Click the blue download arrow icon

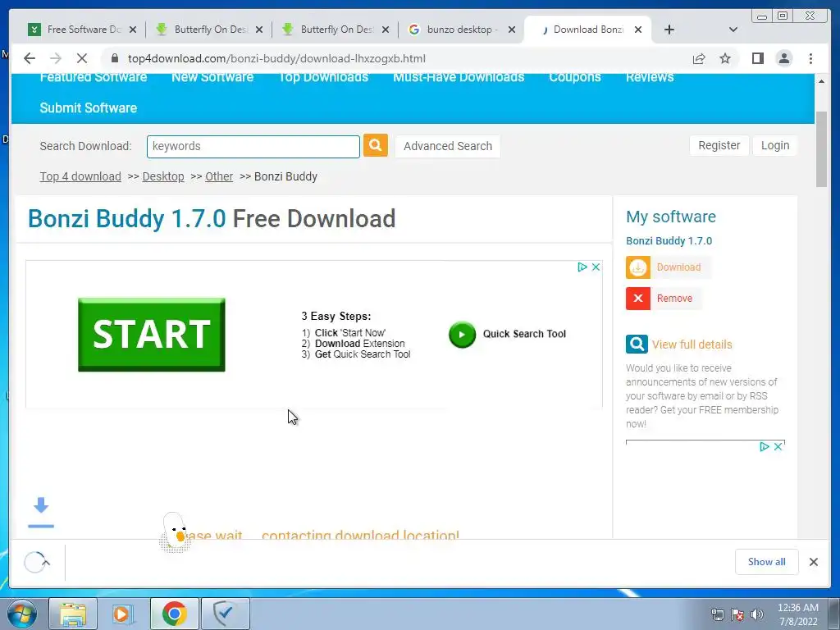[x=41, y=513]
